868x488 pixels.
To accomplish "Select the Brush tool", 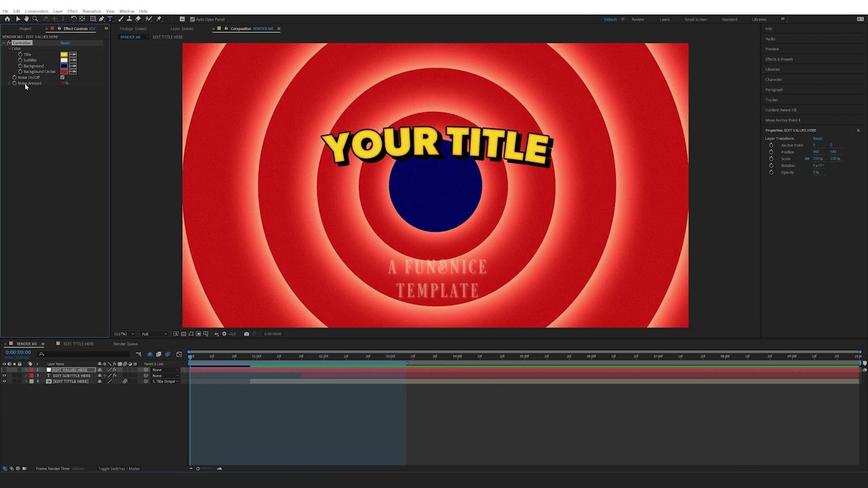I will [121, 19].
